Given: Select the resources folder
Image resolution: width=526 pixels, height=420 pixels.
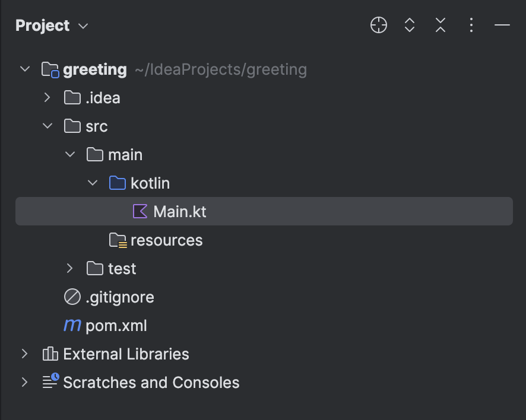Looking at the screenshot, I should [166, 240].
